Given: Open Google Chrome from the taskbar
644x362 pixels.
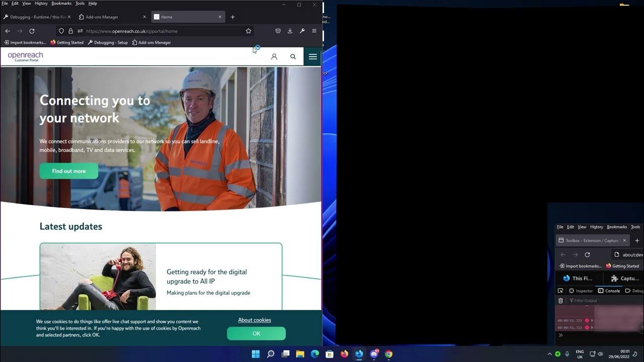Looking at the screenshot, I should (388, 354).
